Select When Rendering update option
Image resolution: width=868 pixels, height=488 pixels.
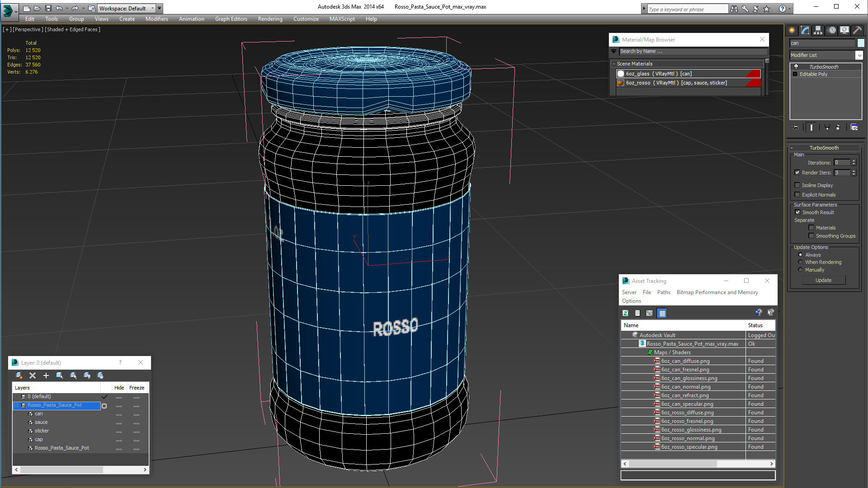(x=800, y=262)
